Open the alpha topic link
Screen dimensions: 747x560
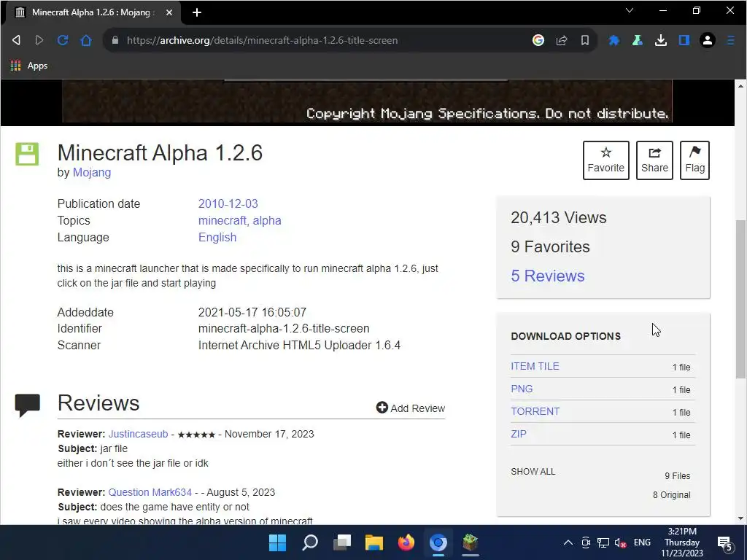267,220
